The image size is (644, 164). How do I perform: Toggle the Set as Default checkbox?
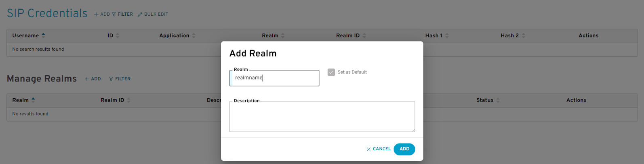point(331,72)
